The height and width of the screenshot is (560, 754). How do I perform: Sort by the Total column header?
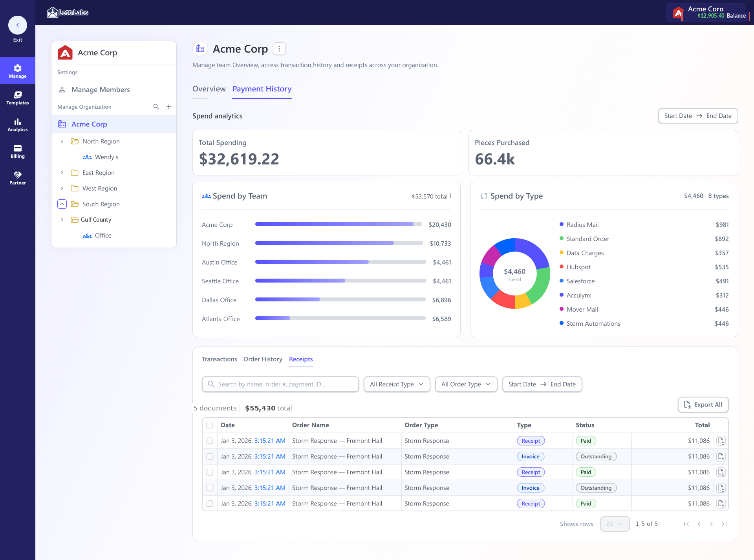pyautogui.click(x=702, y=425)
